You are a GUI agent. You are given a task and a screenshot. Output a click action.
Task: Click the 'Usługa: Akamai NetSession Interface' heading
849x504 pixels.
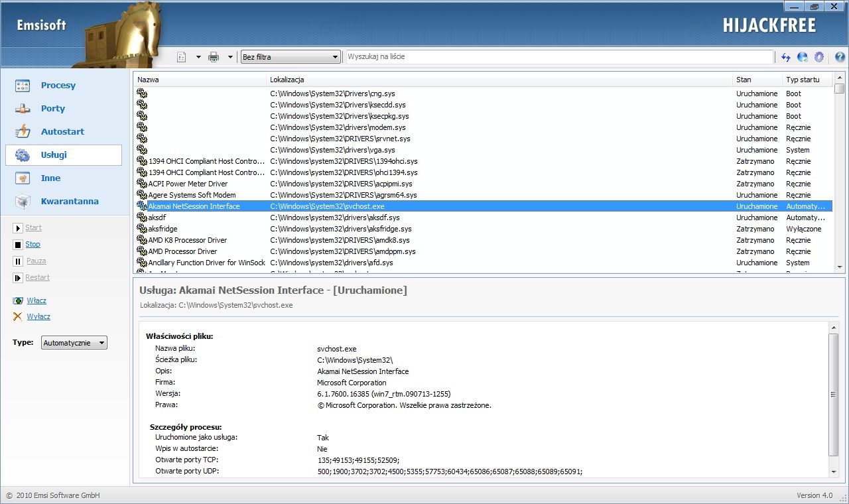(x=273, y=290)
